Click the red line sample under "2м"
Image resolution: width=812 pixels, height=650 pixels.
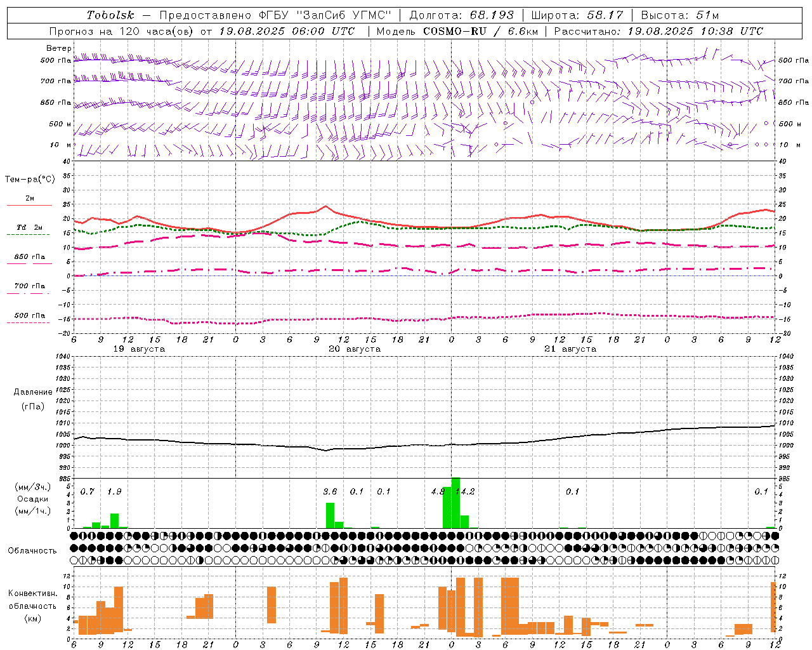click(29, 205)
